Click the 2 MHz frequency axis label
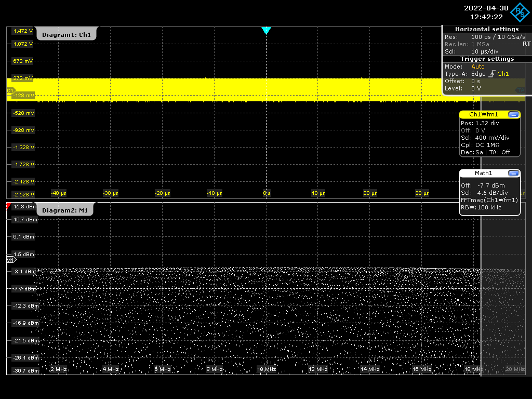Image resolution: width=532 pixels, height=399 pixels. coord(59,369)
